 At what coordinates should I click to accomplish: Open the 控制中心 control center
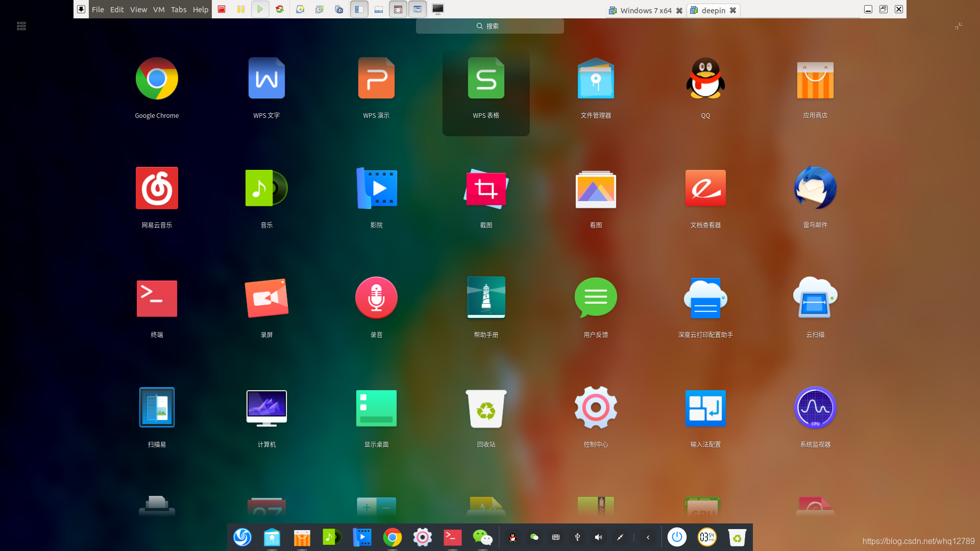point(596,408)
